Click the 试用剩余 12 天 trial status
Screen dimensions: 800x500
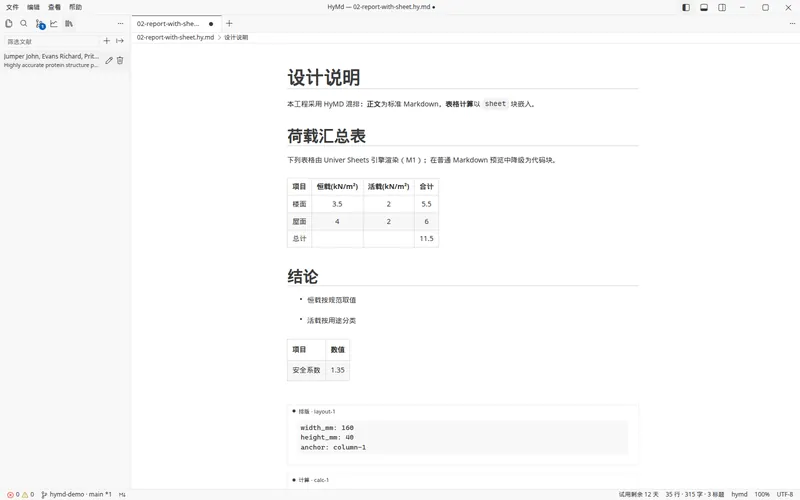click(638, 494)
